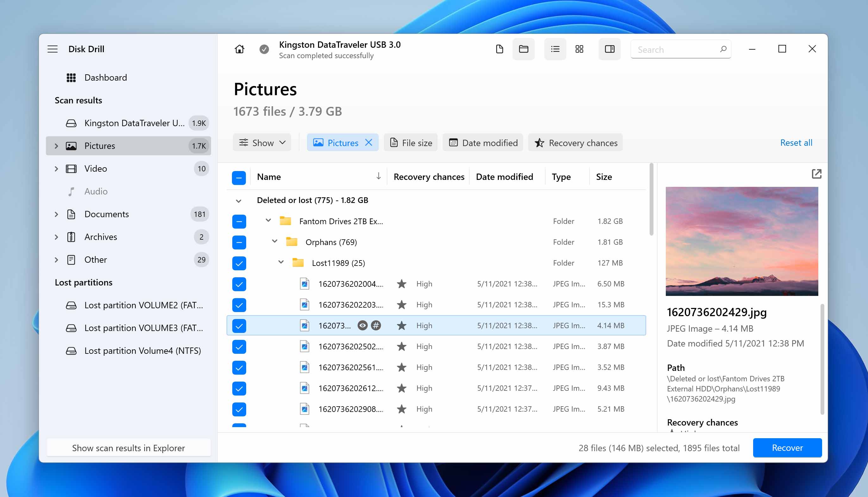Image resolution: width=868 pixels, height=497 pixels.
Task: Click the scan verified checkmark icon
Action: pyautogui.click(x=264, y=49)
